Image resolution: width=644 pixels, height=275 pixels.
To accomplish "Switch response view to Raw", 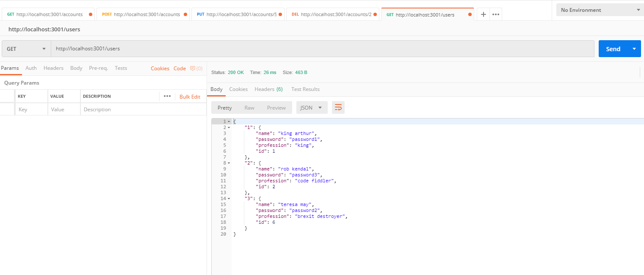I will [x=249, y=107].
